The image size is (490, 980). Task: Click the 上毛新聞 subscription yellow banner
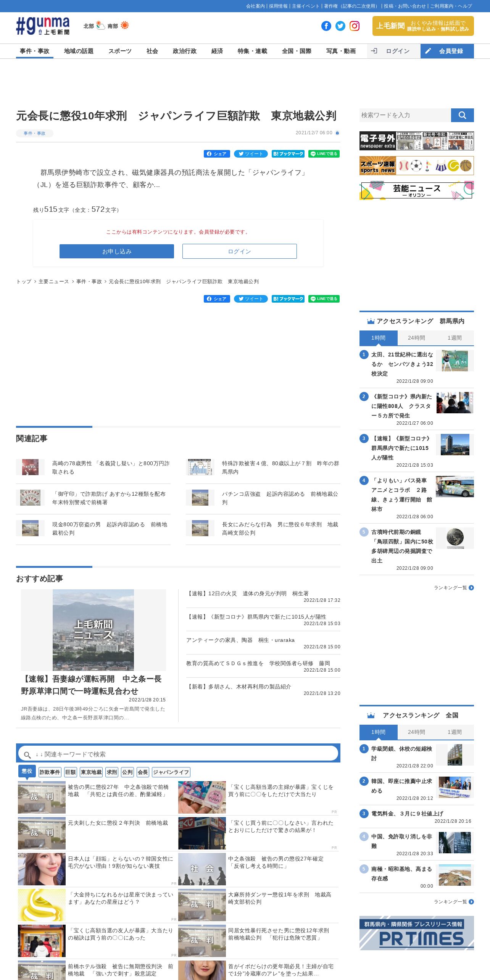tap(423, 26)
